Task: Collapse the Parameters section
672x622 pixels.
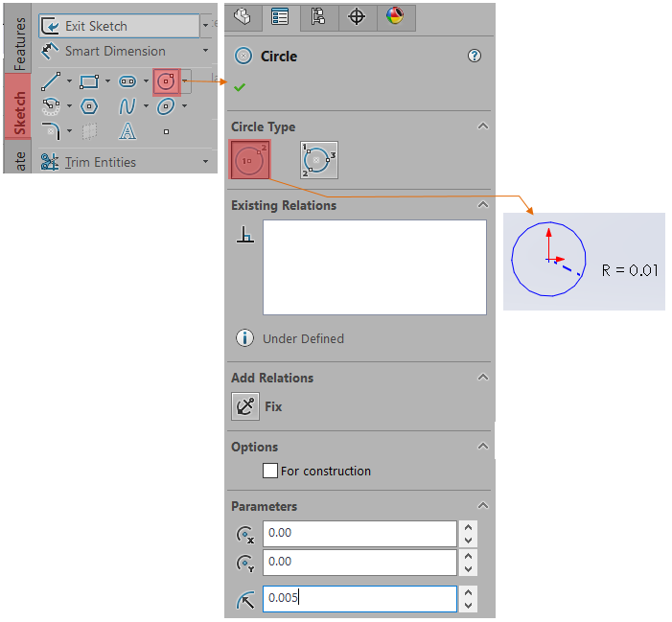Action: pyautogui.click(x=483, y=506)
